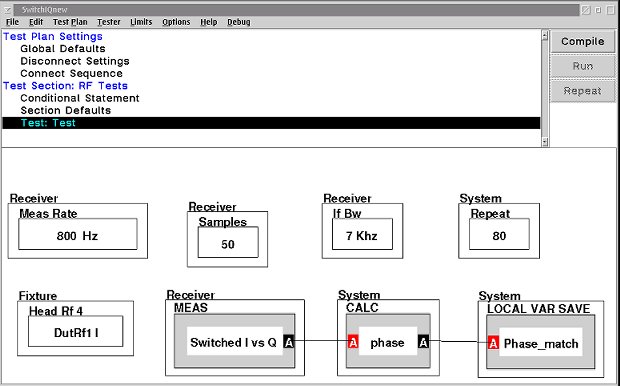Image resolution: width=620 pixels, height=386 pixels.
Task: Click the Repeat button
Action: 582,91
